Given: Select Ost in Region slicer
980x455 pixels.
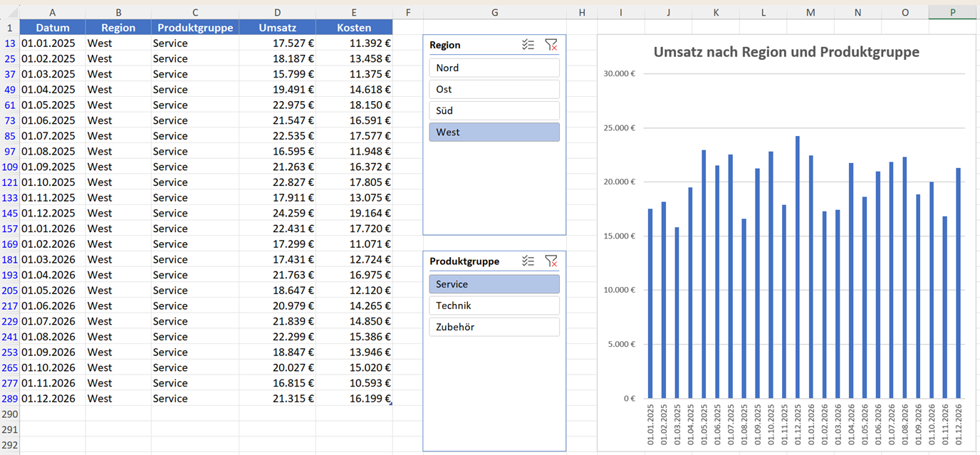Looking at the screenshot, I should 494,89.
